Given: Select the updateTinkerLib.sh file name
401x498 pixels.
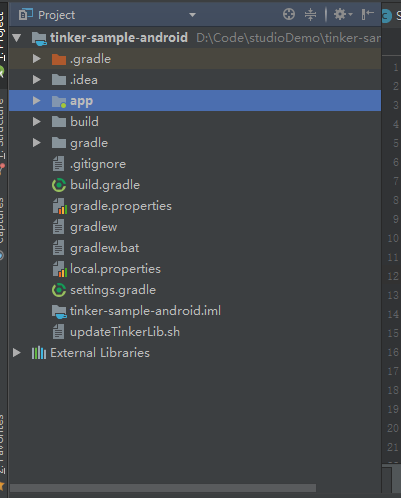Looking at the screenshot, I should pos(125,332).
